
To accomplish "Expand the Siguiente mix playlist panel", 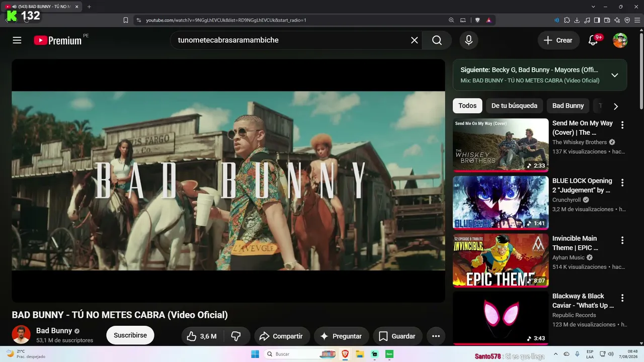I will 615,75.
